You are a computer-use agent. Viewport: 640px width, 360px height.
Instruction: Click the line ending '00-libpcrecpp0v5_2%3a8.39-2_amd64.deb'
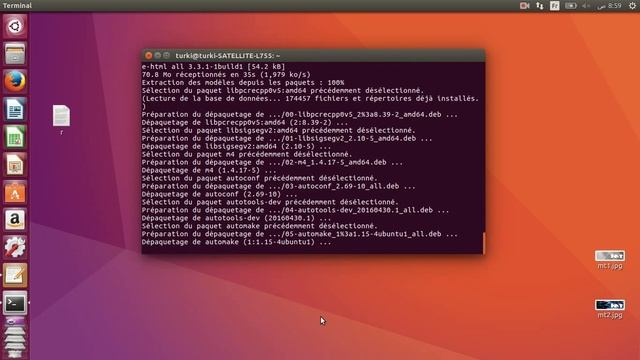point(300,114)
